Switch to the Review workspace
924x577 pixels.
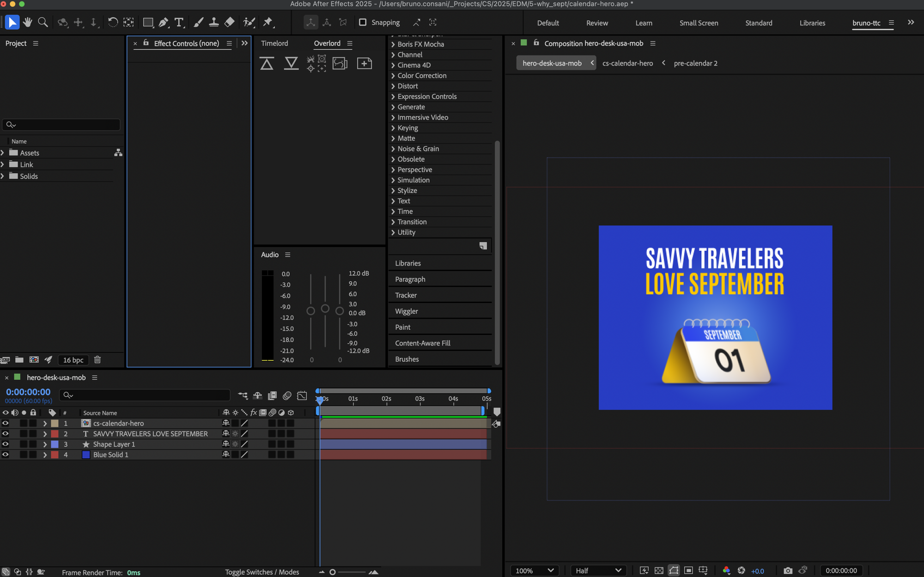pyautogui.click(x=597, y=23)
